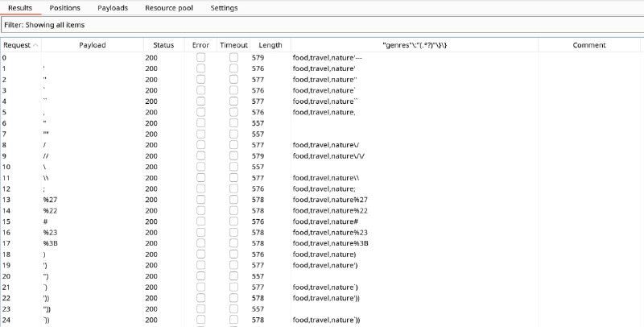Screen dimensions: 644x327
Task: Select request number 0 cell
Action: point(5,57)
